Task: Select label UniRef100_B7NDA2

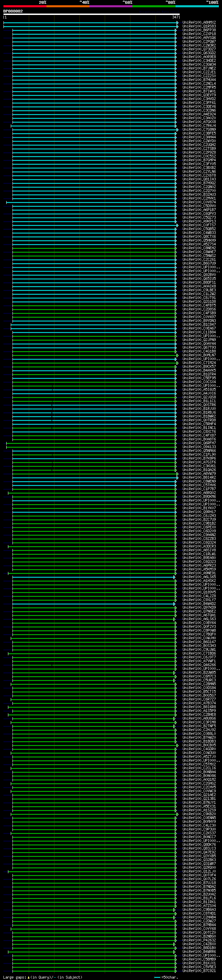Action: (199, 886)
